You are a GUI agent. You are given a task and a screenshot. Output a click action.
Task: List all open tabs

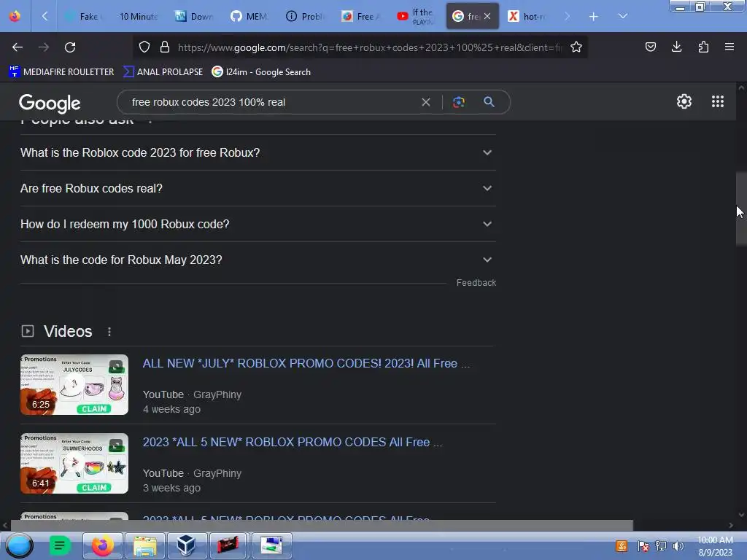click(x=623, y=16)
